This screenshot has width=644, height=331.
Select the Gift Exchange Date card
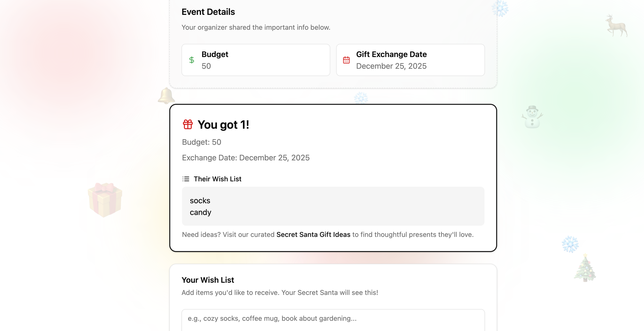coord(410,60)
